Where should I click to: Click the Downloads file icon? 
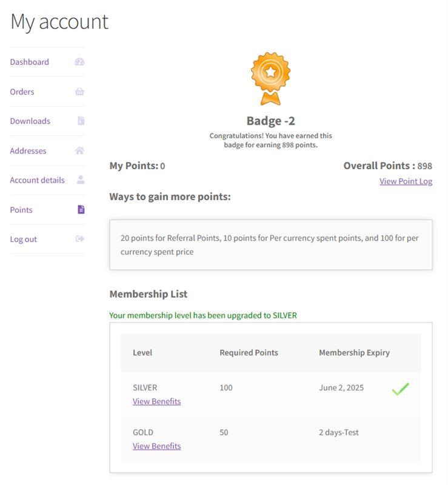pos(81,121)
